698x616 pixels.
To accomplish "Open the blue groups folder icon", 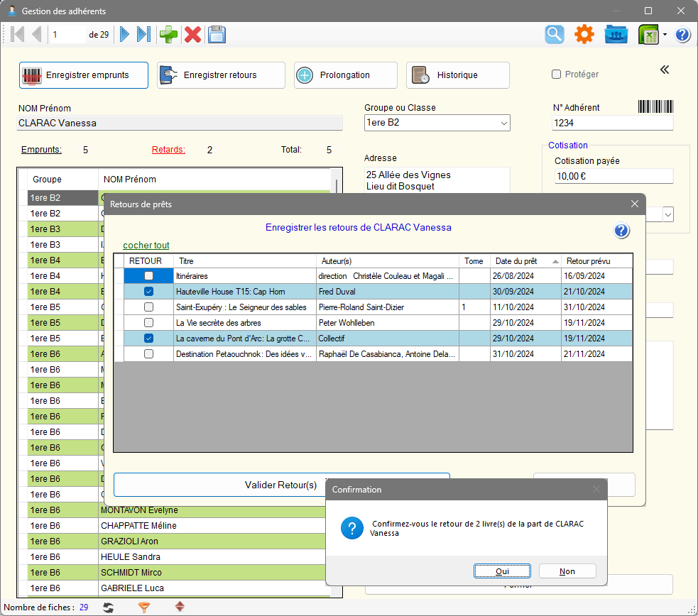I will [x=616, y=34].
